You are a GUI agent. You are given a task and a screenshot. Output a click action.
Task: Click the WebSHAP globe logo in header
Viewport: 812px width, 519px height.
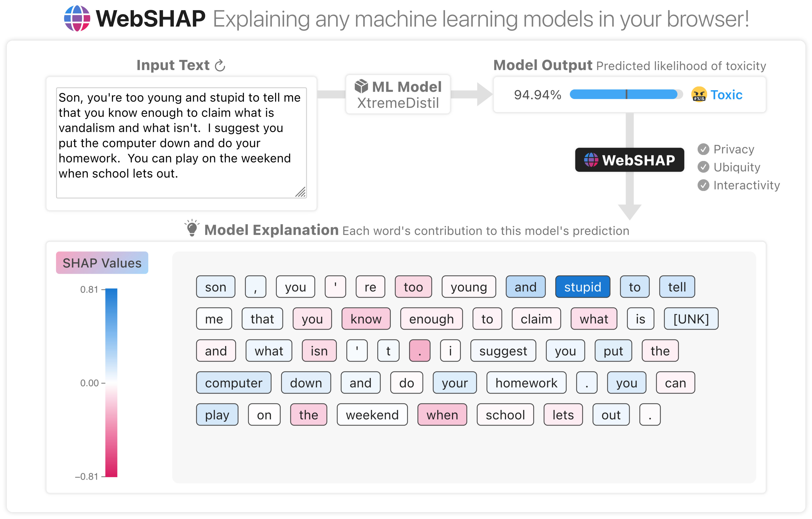77,19
